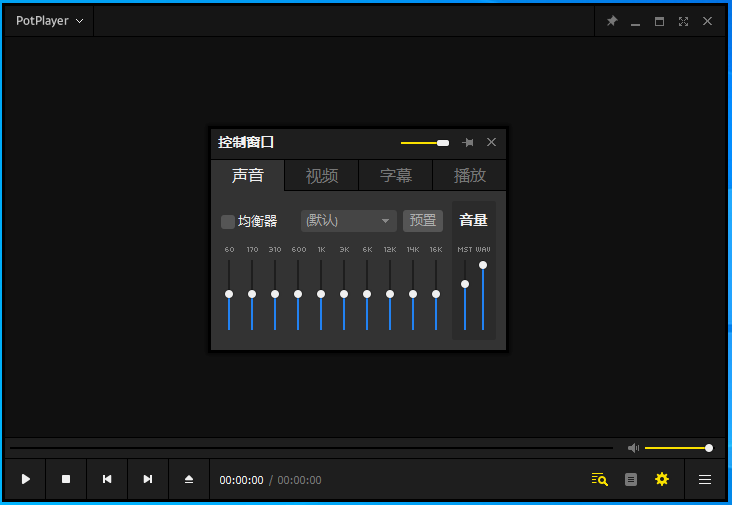This screenshot has width=732, height=505.
Task: Open the hamburger menu in the bottom bar
Action: pos(705,479)
